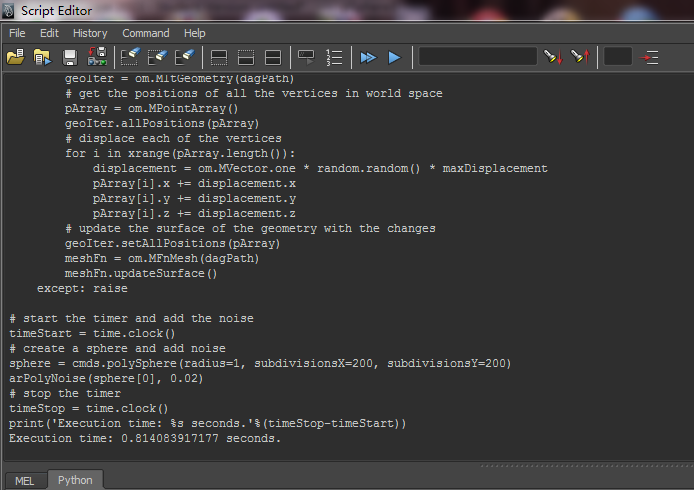This screenshot has width=694, height=490.
Task: Click the Script Editor title bar icon
Action: pyautogui.click(x=8, y=10)
